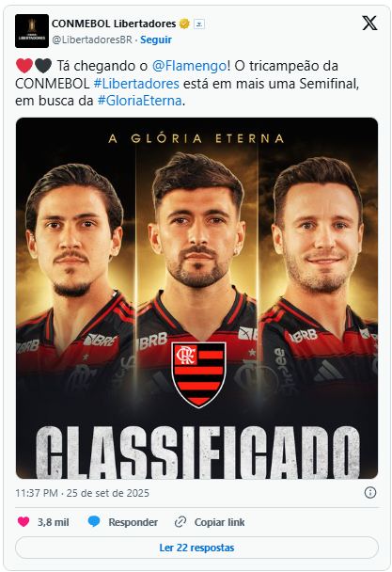Click the copy link chain icon
The image size is (392, 572).
(180, 522)
